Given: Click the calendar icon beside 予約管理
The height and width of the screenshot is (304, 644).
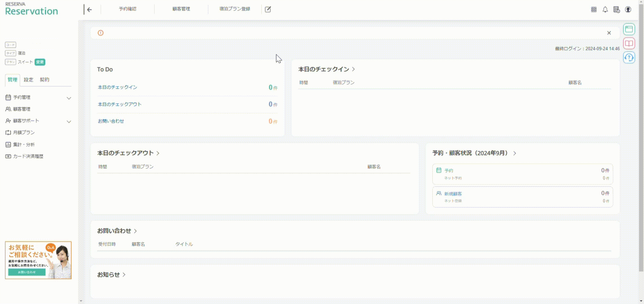Looking at the screenshot, I should [8, 97].
